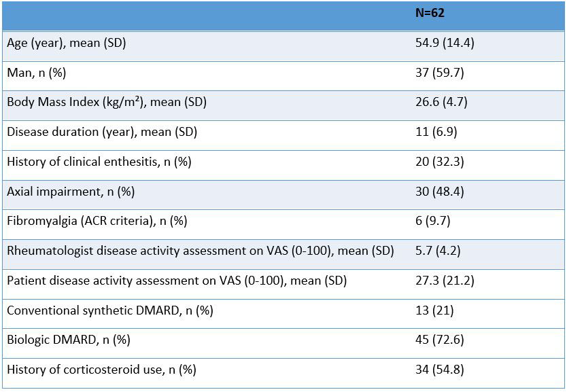The image size is (567, 392).
Task: Click the Conventional synthetic DMARD value 13 (21)
Action: pyautogui.click(x=434, y=310)
